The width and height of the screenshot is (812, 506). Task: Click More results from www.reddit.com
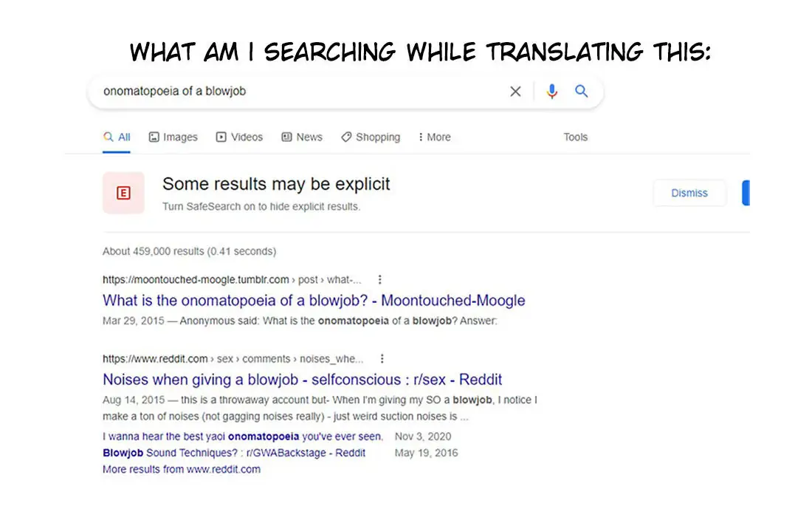point(182,469)
